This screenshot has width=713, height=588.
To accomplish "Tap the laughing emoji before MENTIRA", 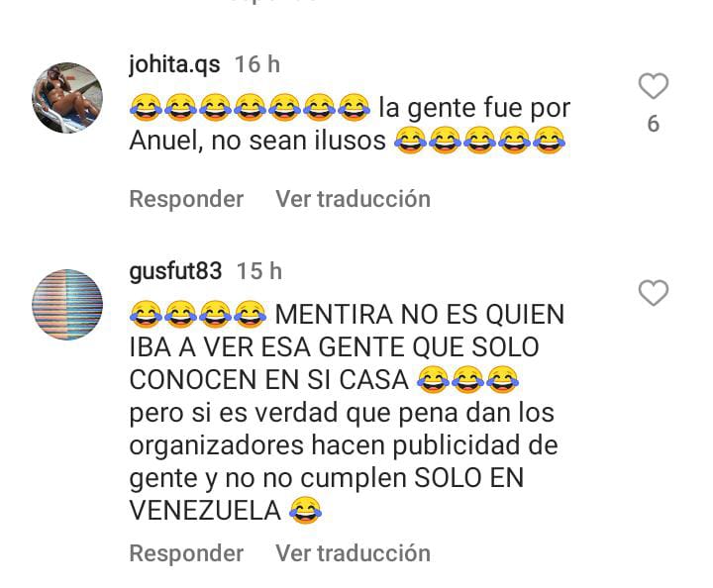I will (251, 314).
